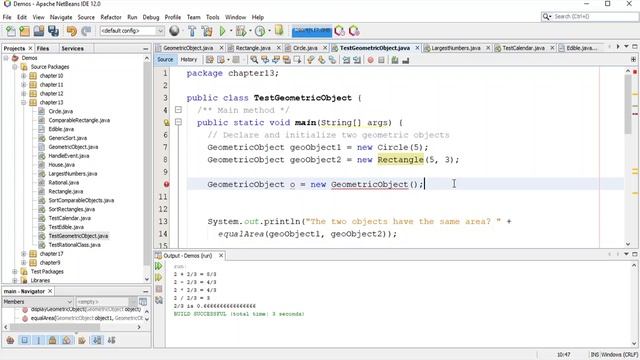Toggle Show Non-Public Members in Navigator
Image resolution: width=640 pixels, height=360 pixels.
tap(53, 340)
